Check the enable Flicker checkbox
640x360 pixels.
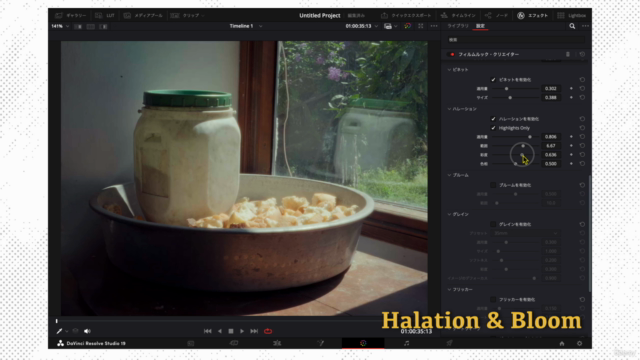click(493, 299)
